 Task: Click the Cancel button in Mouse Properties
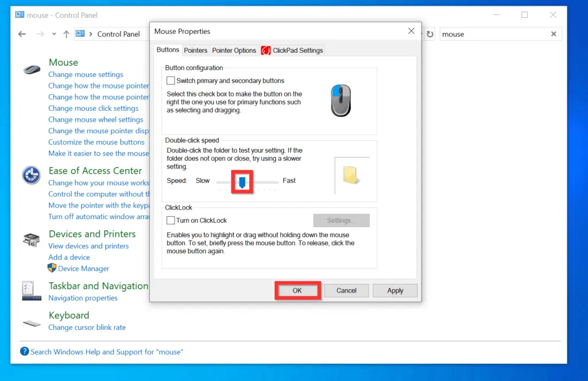pyautogui.click(x=346, y=291)
